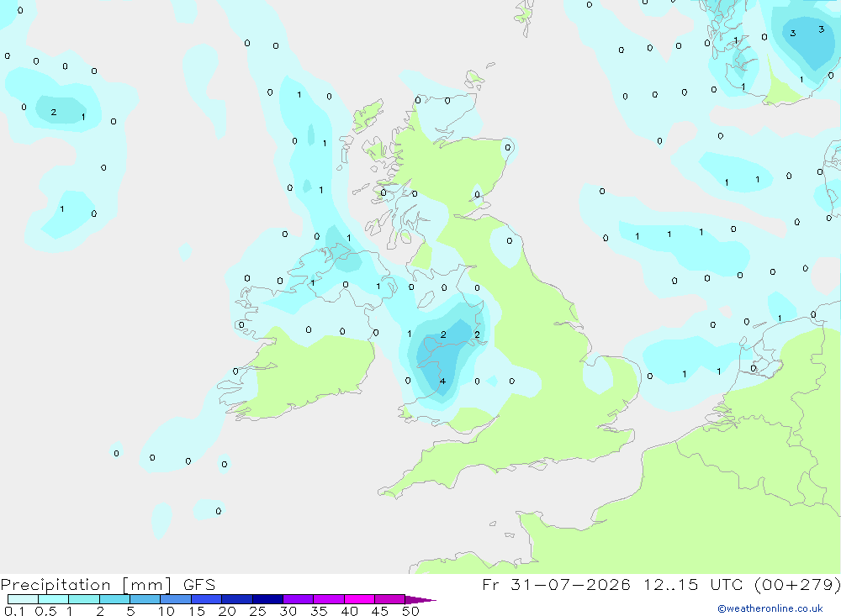Click the legend label '45'
The width and height of the screenshot is (841, 616).
pyautogui.click(x=380, y=611)
